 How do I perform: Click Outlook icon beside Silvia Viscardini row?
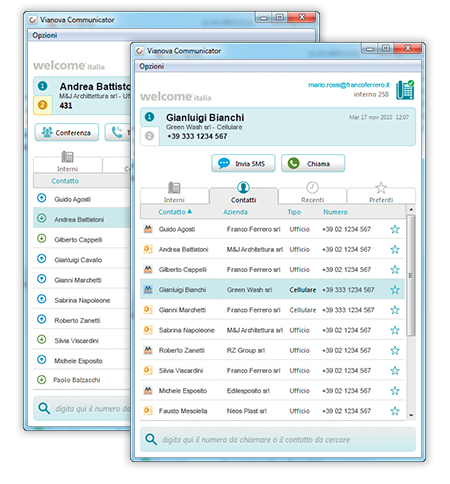(x=148, y=370)
